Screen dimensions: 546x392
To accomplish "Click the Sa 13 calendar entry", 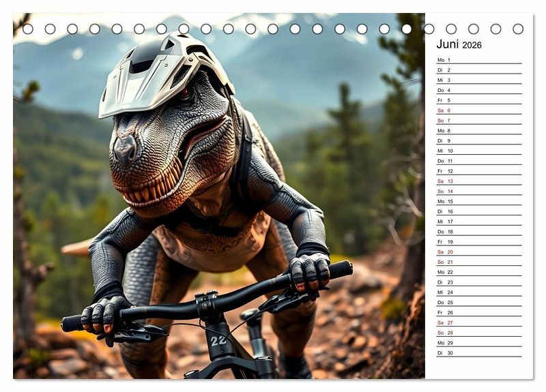I will pos(478,181).
